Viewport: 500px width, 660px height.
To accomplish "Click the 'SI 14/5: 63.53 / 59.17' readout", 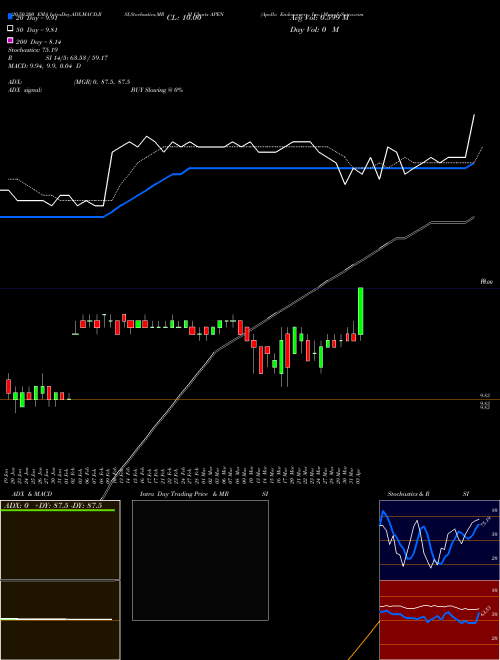I will [x=77, y=58].
